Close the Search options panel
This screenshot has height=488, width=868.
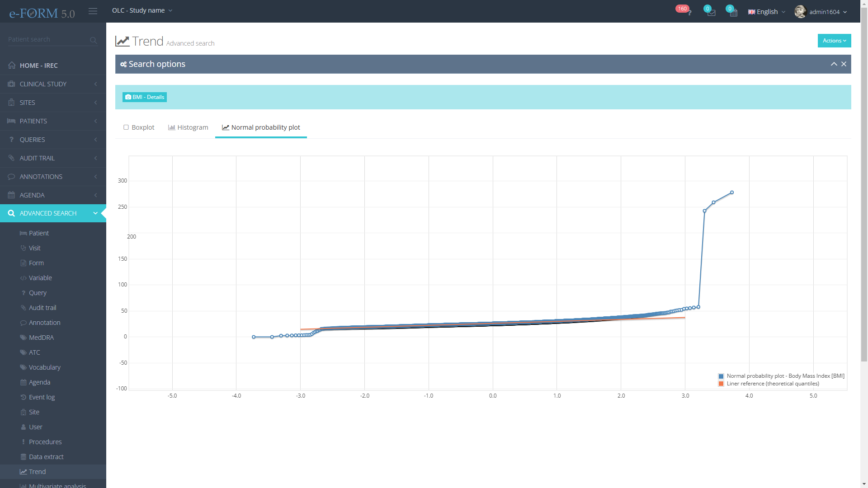coord(844,64)
